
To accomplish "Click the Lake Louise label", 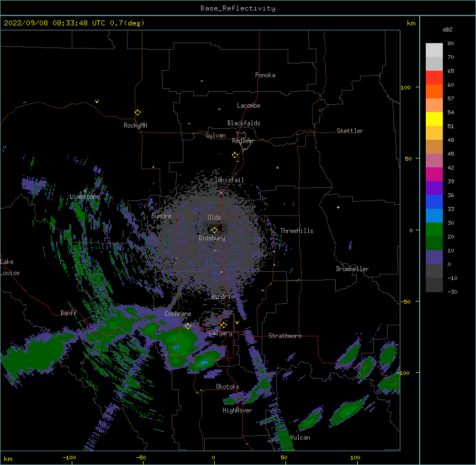I will pos(10,267).
